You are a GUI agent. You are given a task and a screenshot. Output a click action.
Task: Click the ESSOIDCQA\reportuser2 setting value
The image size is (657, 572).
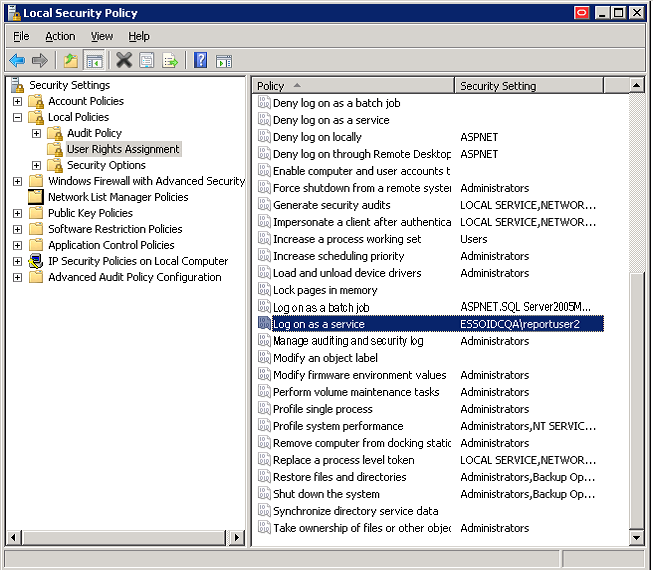[520, 324]
